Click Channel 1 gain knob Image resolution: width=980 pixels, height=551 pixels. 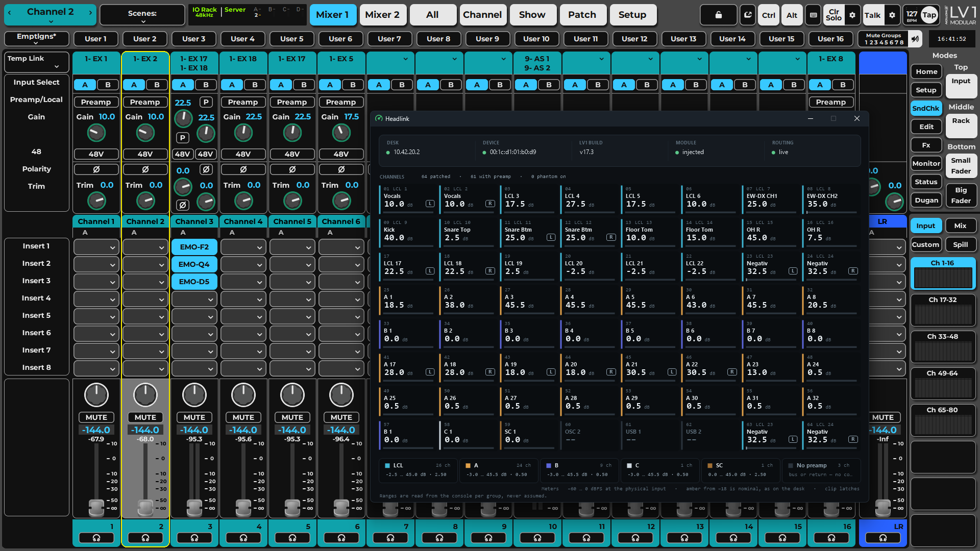click(96, 133)
